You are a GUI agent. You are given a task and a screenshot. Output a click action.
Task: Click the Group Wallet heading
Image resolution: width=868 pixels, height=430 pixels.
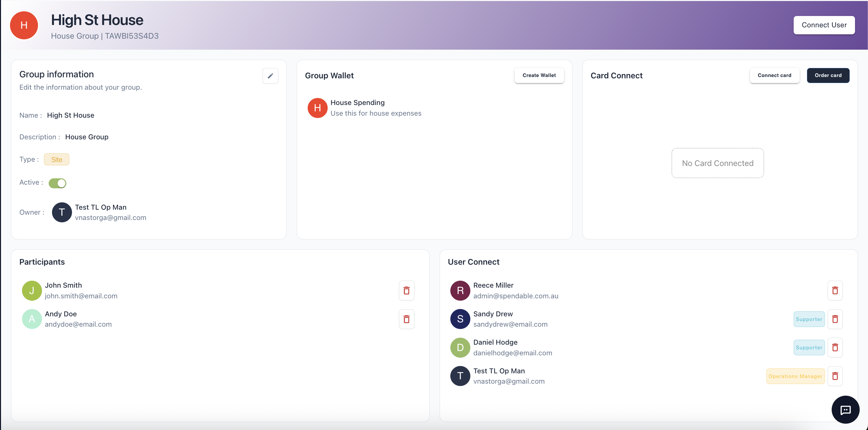pos(329,76)
